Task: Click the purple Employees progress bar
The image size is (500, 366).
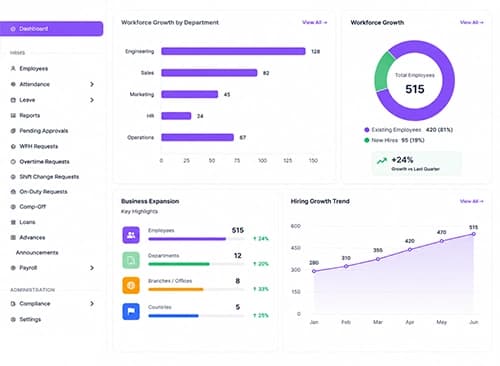Action: point(187,239)
